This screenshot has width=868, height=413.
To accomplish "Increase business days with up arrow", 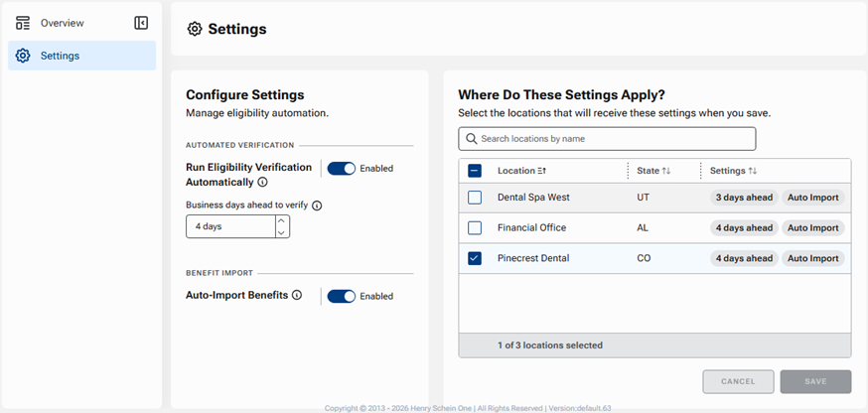I will click(x=281, y=220).
